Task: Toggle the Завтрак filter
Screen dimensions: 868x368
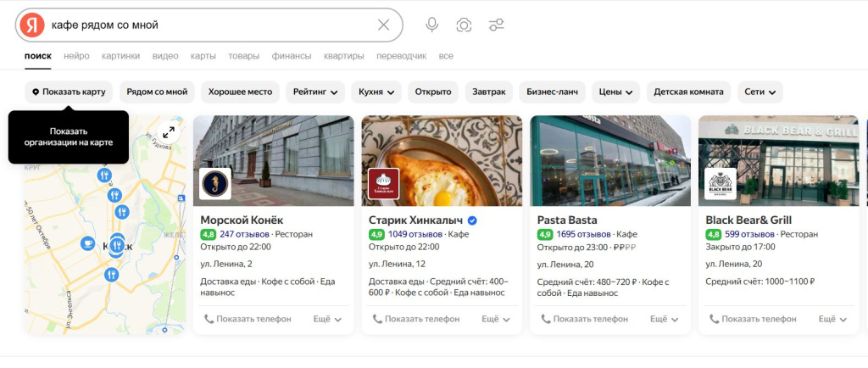Action: click(489, 92)
